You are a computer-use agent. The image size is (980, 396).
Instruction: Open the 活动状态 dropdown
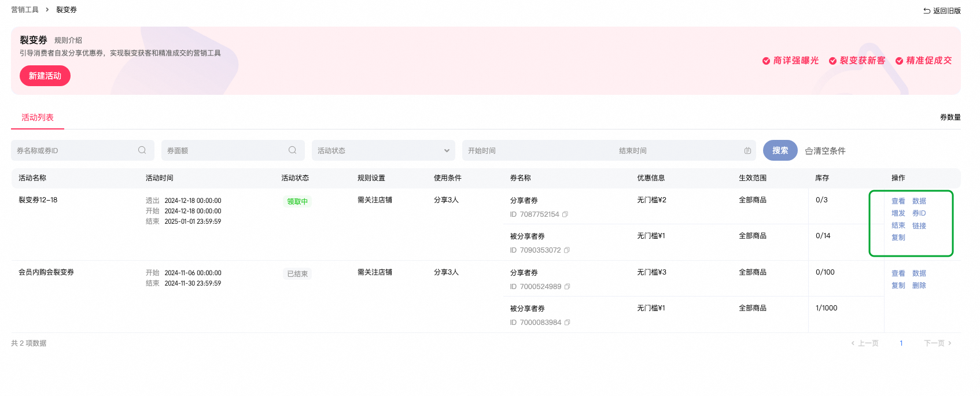point(384,150)
